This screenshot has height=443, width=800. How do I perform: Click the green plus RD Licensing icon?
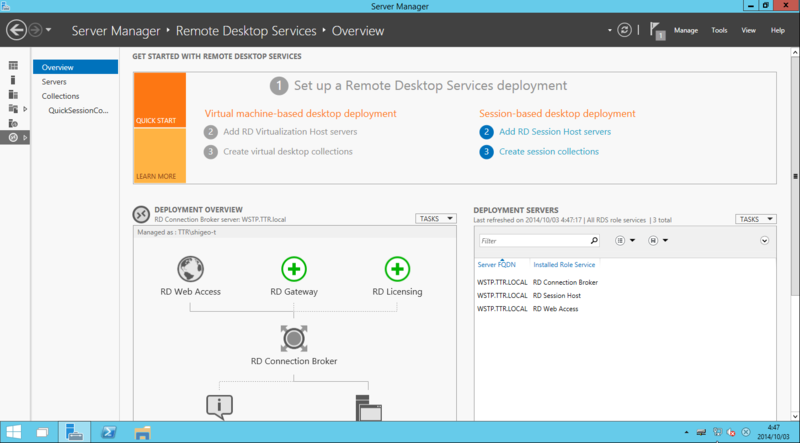pyautogui.click(x=397, y=269)
